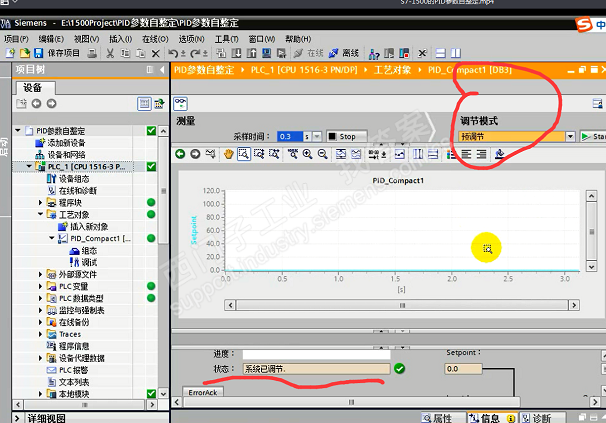The width and height of the screenshot is (606, 423).
Task: Toggle the horizontal measurement cursors icon
Action: pyautogui.click(x=433, y=154)
